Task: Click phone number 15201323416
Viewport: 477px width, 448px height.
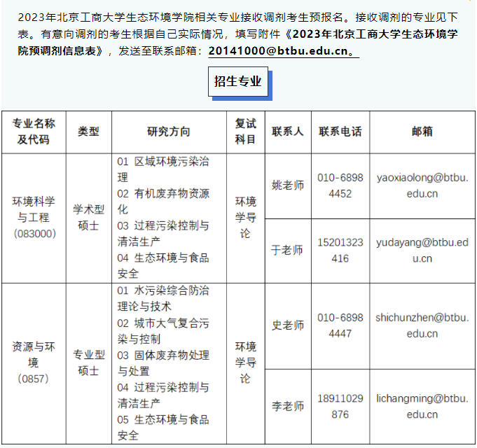Action: 340,251
